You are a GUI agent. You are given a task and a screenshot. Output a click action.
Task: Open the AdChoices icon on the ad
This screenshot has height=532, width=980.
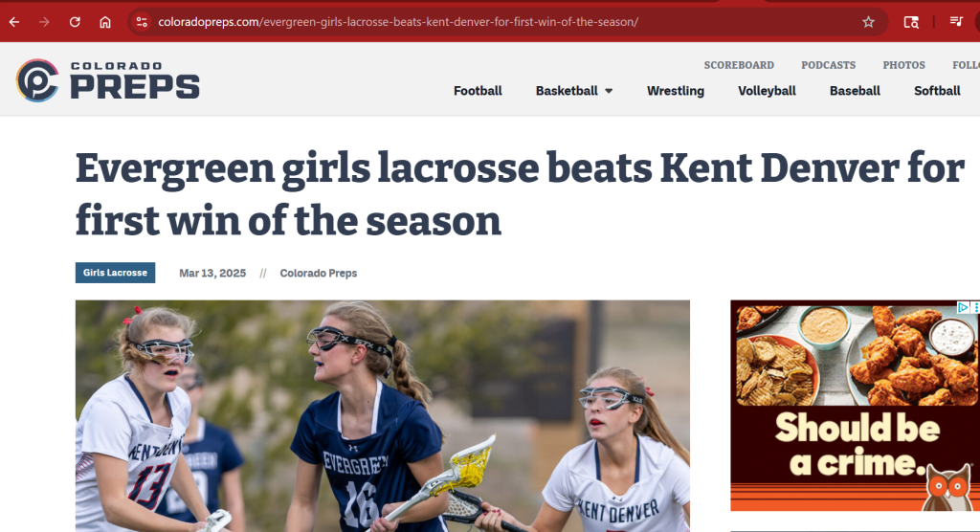pos(963,307)
